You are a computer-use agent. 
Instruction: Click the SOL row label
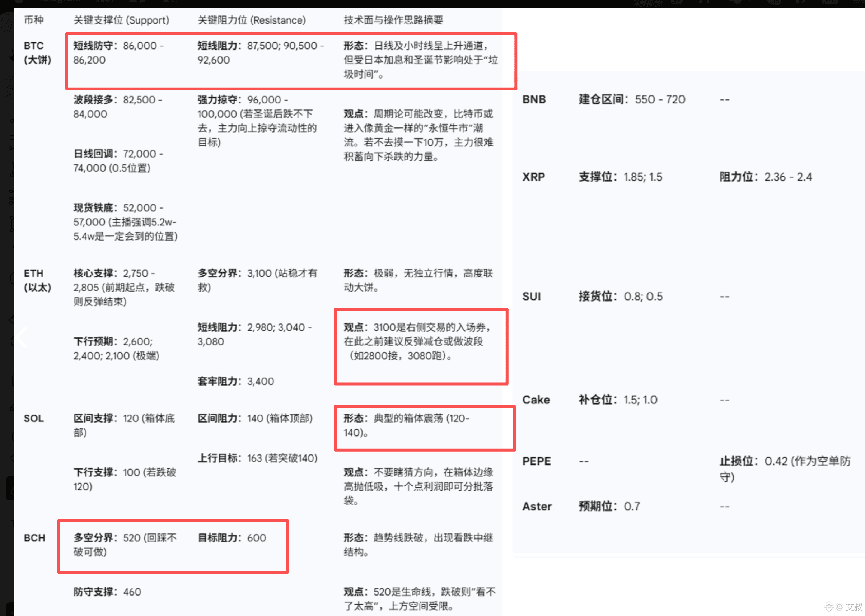[x=34, y=418]
